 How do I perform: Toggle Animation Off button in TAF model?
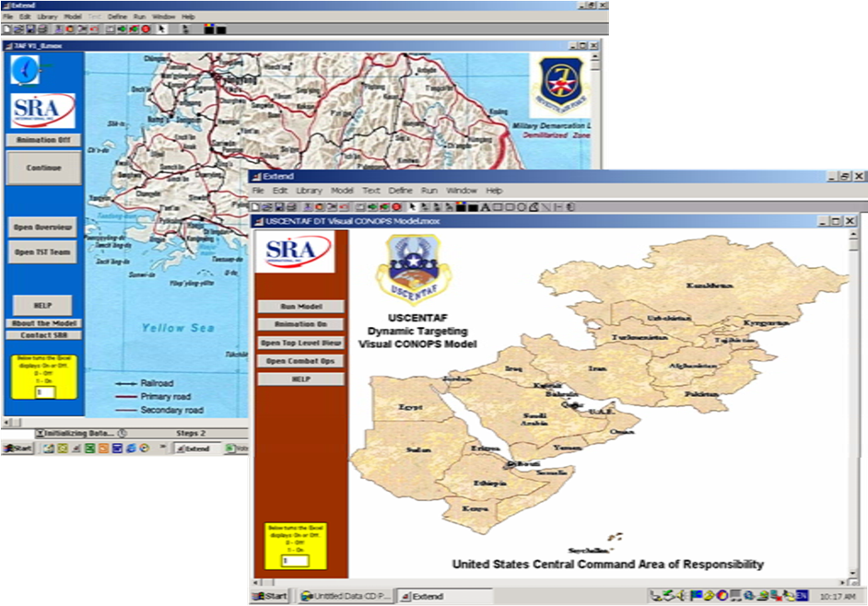tap(43, 140)
